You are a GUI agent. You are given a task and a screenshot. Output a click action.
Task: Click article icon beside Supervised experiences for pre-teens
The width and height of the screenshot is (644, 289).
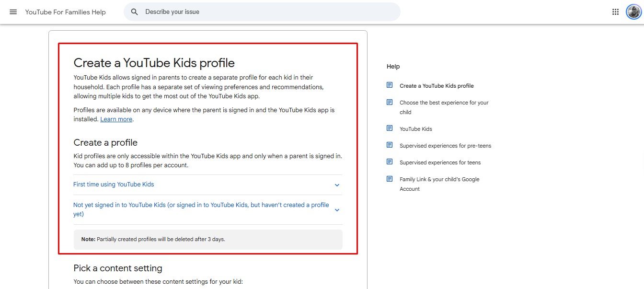(390, 145)
